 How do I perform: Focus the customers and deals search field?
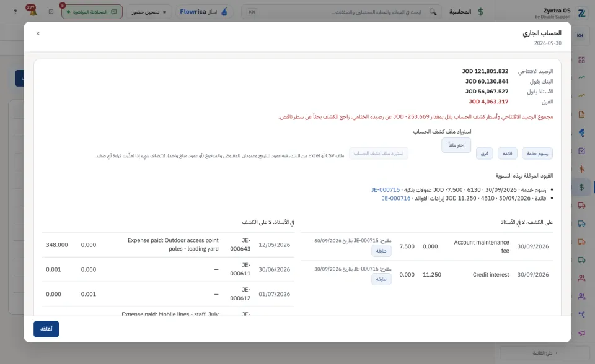[x=342, y=12]
